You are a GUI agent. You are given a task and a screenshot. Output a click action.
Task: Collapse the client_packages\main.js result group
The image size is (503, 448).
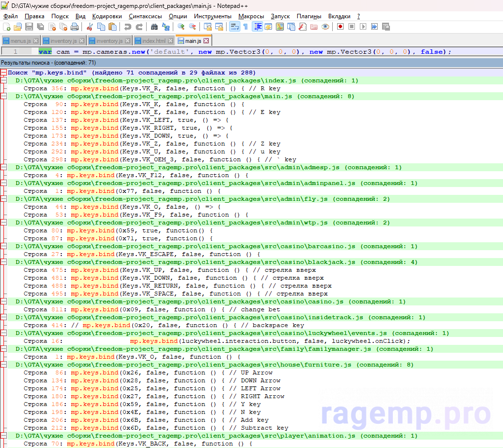[3, 96]
